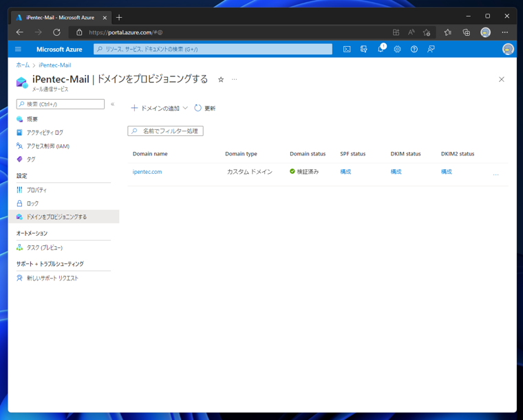Click the 更新 refresh button
The width and height of the screenshot is (523, 420).
pyautogui.click(x=205, y=108)
